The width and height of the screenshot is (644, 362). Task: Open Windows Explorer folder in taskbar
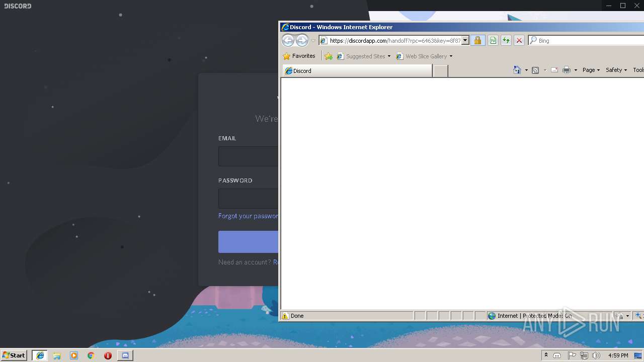pos(57,355)
